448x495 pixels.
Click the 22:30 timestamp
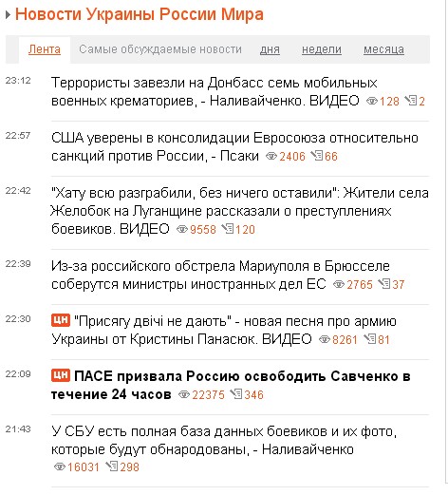(x=18, y=318)
